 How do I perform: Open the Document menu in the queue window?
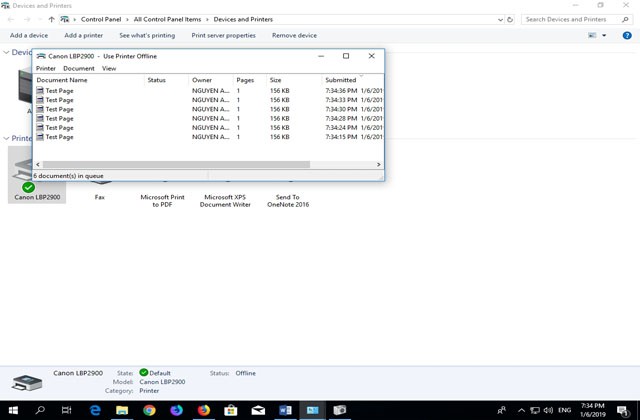tap(79, 68)
